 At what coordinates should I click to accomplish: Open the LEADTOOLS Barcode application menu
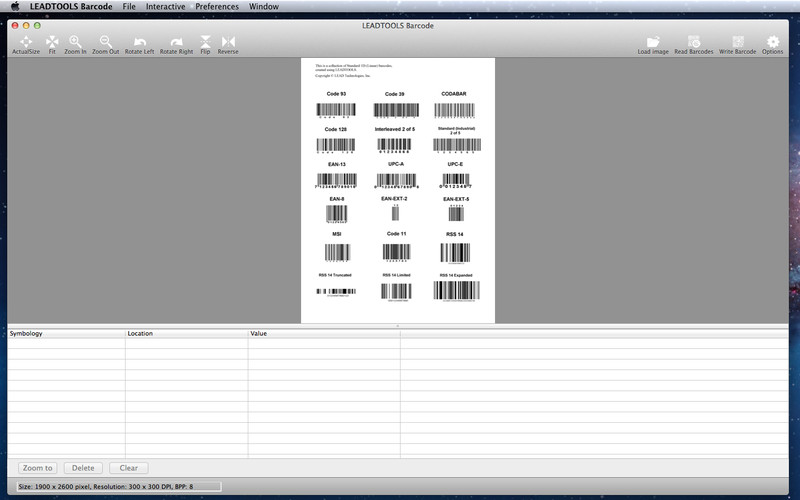[x=71, y=7]
